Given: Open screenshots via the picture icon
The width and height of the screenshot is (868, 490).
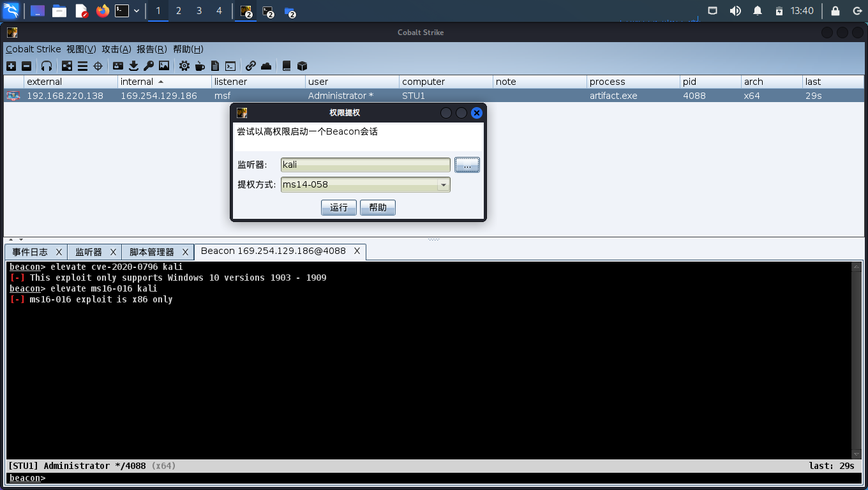Looking at the screenshot, I should tap(164, 66).
